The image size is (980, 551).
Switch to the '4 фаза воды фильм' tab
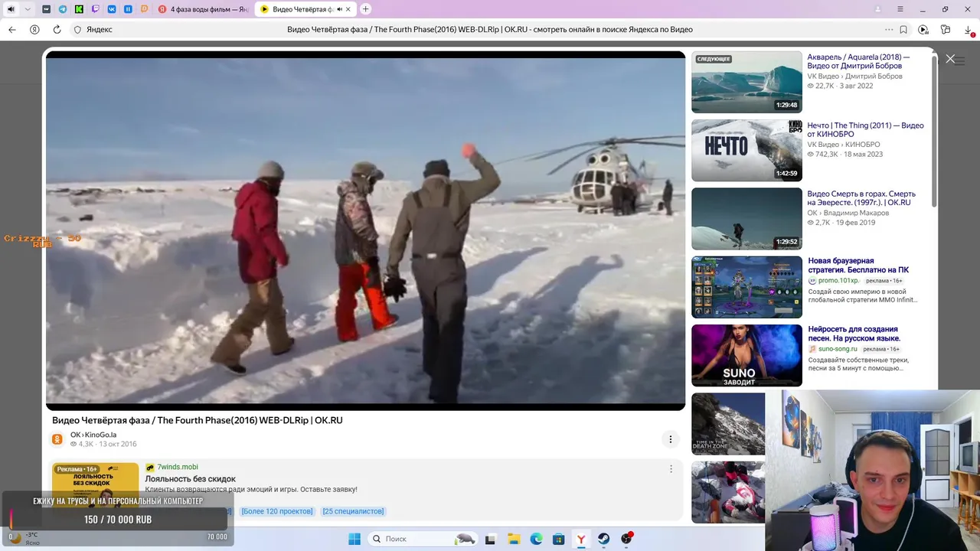(x=203, y=9)
